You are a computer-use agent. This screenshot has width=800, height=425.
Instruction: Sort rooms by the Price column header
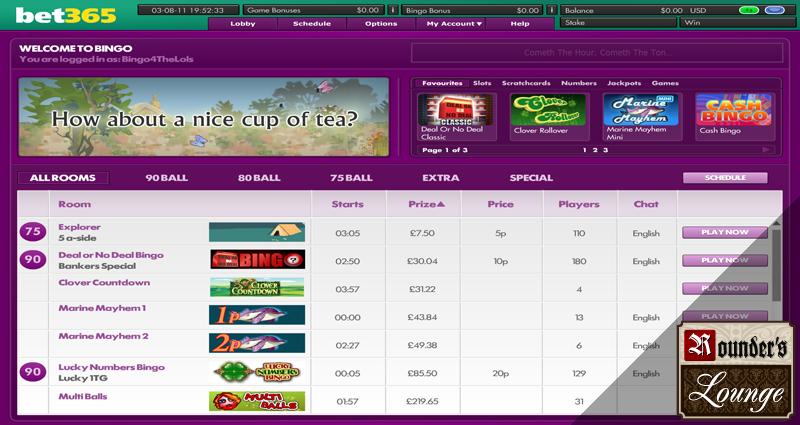pos(501,204)
